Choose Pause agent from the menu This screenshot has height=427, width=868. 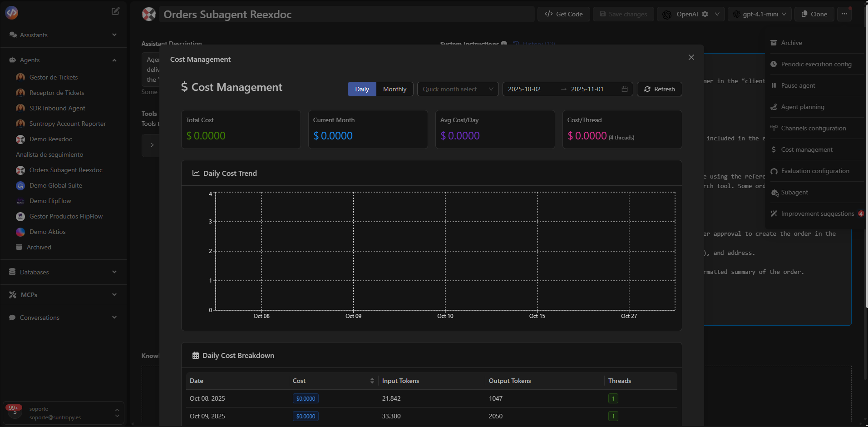798,85
